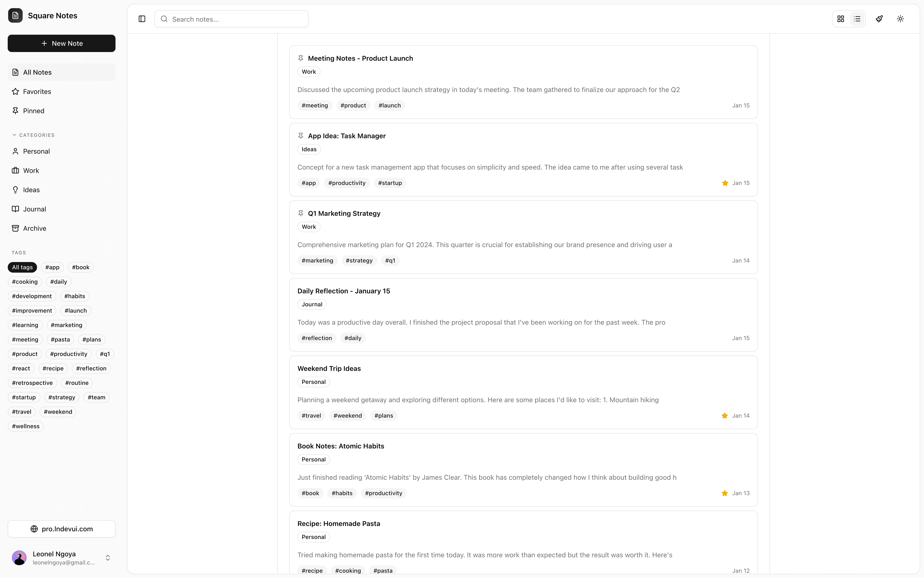The width and height of the screenshot is (924, 578).
Task: Switch to list view layout
Action: (857, 19)
